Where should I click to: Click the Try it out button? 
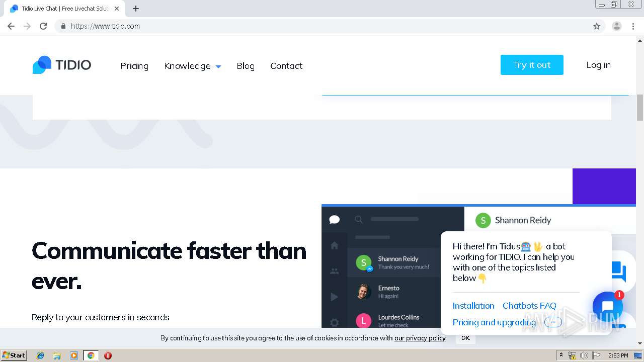pos(532,65)
